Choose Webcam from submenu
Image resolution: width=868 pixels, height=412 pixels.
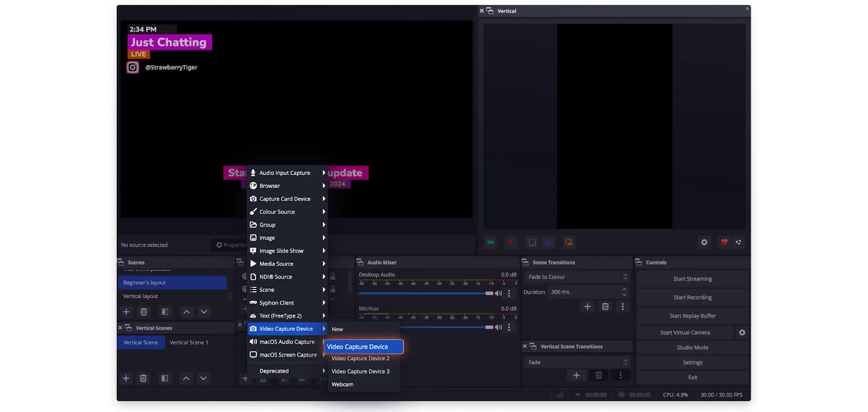click(363, 384)
